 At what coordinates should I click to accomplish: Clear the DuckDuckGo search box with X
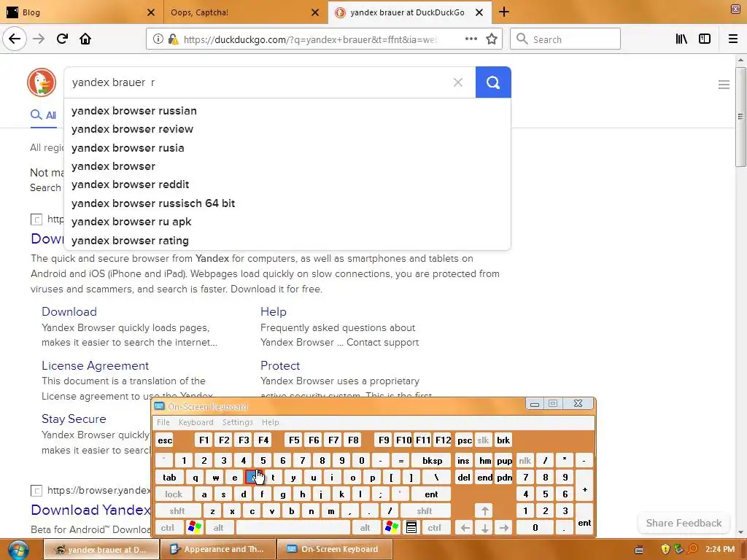point(458,82)
